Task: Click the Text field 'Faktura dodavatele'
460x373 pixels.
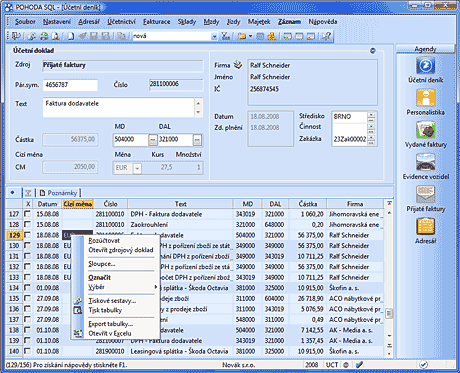Action: (119, 107)
